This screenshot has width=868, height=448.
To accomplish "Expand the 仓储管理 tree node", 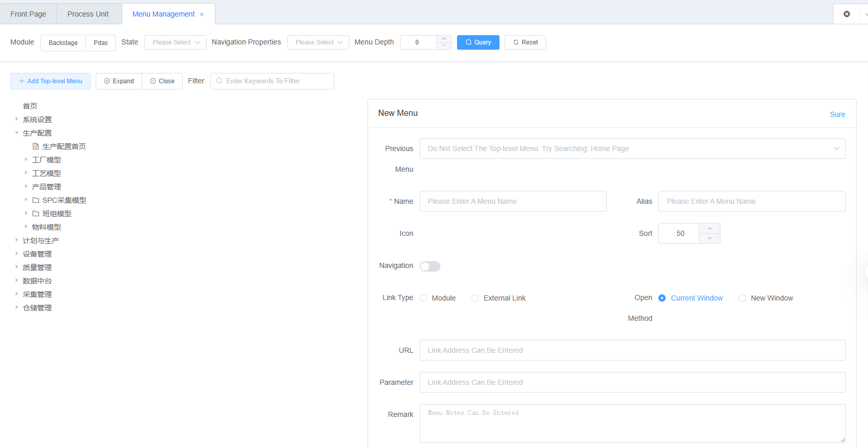I will (x=17, y=307).
